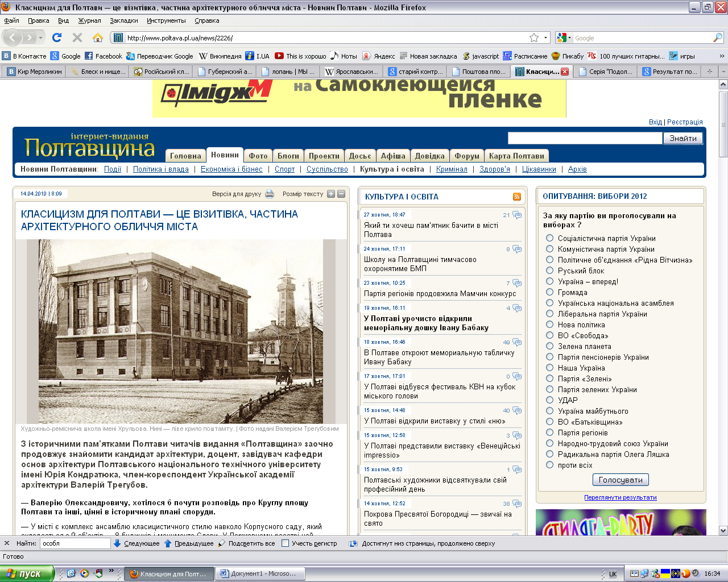Open the Реєстрація link

coord(685,122)
